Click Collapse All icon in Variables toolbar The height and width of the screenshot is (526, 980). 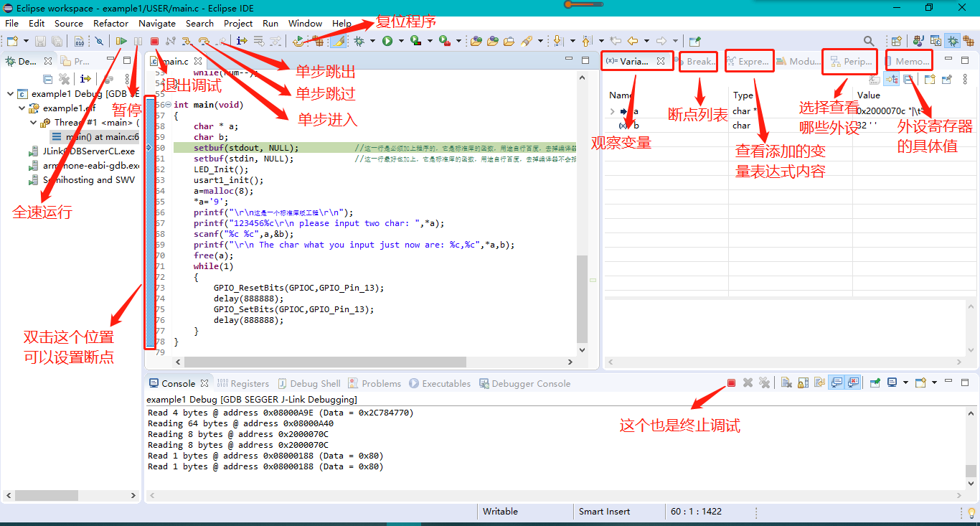pos(908,79)
